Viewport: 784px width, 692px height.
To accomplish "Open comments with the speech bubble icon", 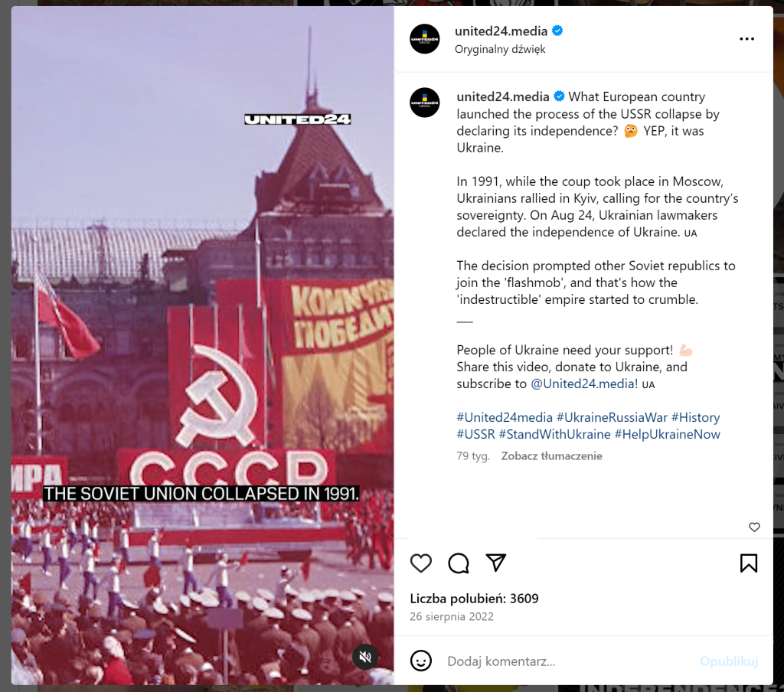I will coord(459,563).
